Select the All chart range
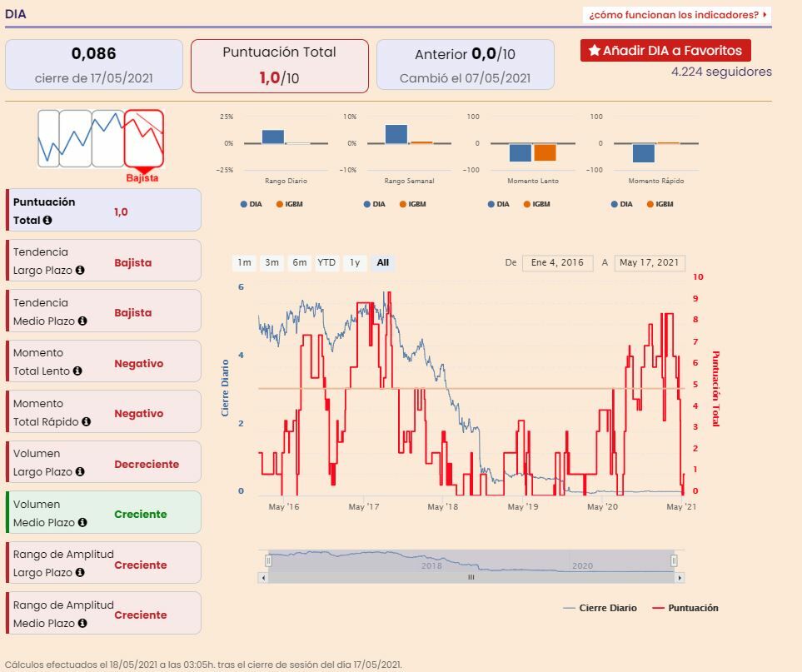 382,262
